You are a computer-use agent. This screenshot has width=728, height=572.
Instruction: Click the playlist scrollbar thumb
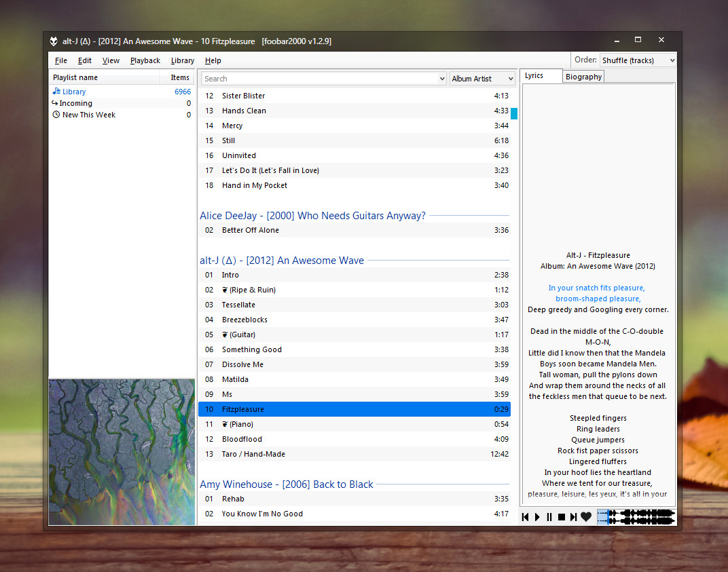(514, 113)
